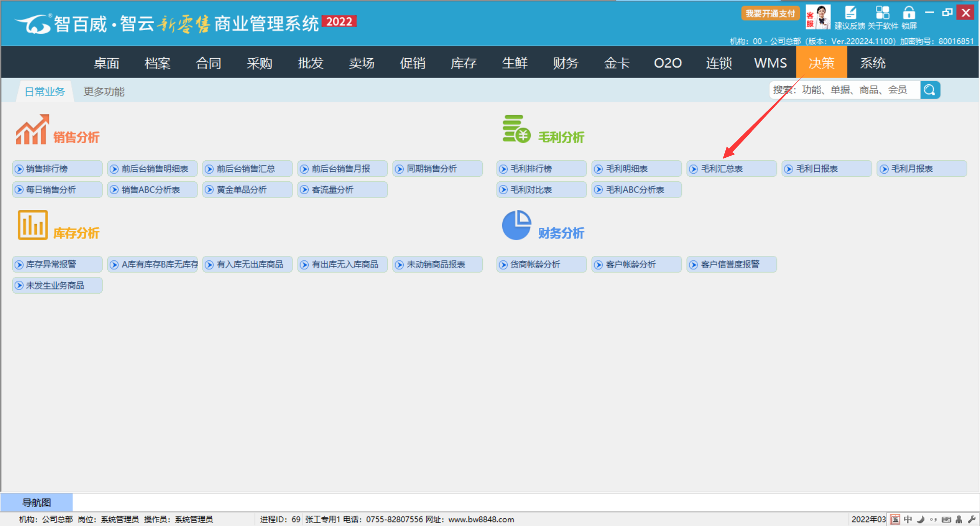Click the customer service avatar icon
Viewport: 980px width, 526px height.
coord(818,16)
